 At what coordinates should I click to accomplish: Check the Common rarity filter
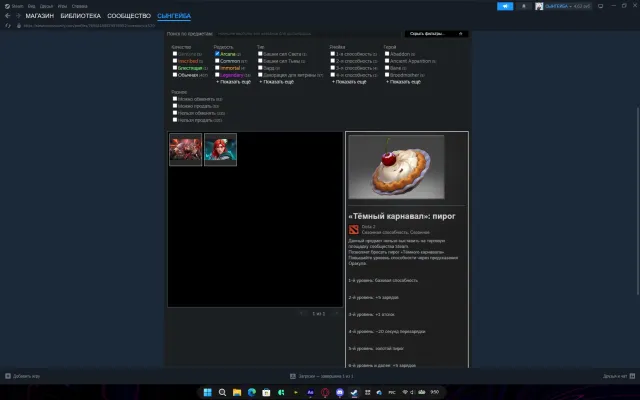(217, 61)
